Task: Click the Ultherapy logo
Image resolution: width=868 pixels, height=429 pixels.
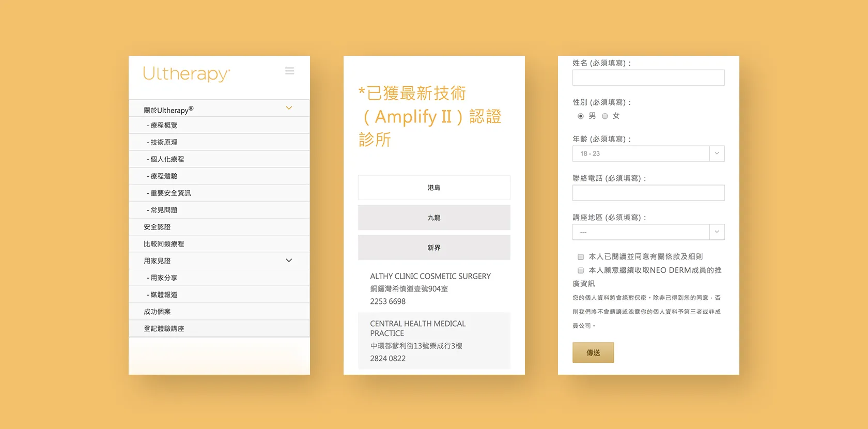Action: (187, 74)
